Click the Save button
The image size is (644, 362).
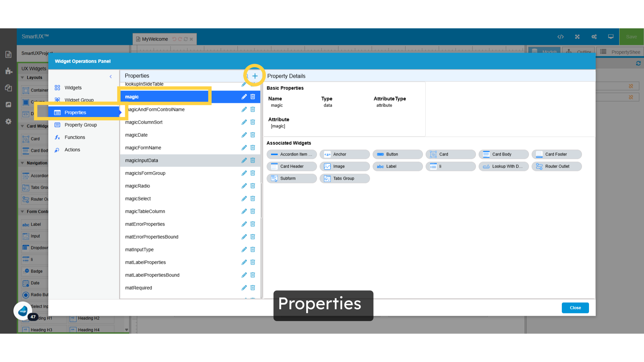click(x=631, y=37)
